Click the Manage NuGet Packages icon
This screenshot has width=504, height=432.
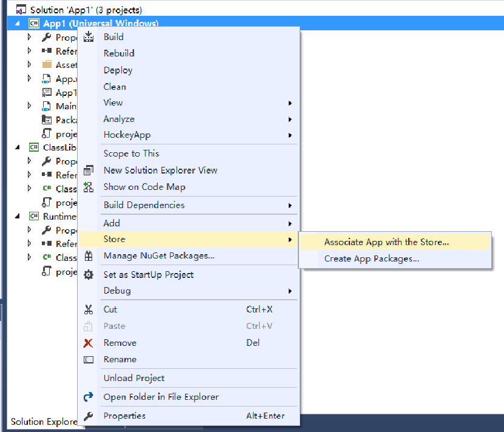click(89, 256)
